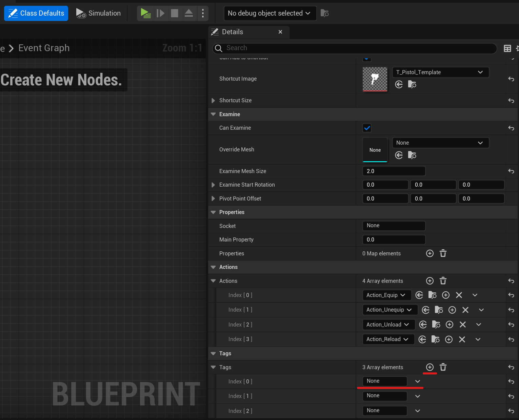
Task: Click the Class Defaults button
Action: coord(36,13)
